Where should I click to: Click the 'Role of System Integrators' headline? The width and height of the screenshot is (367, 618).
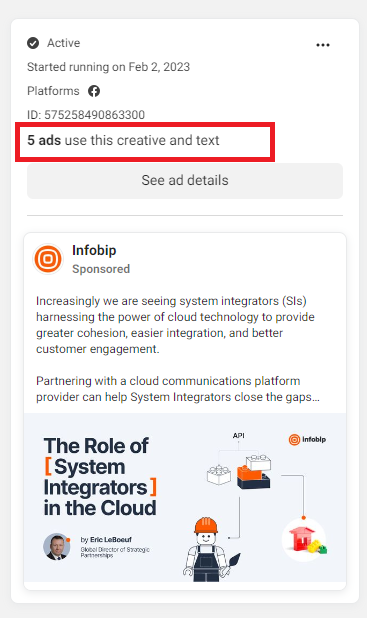(100, 477)
